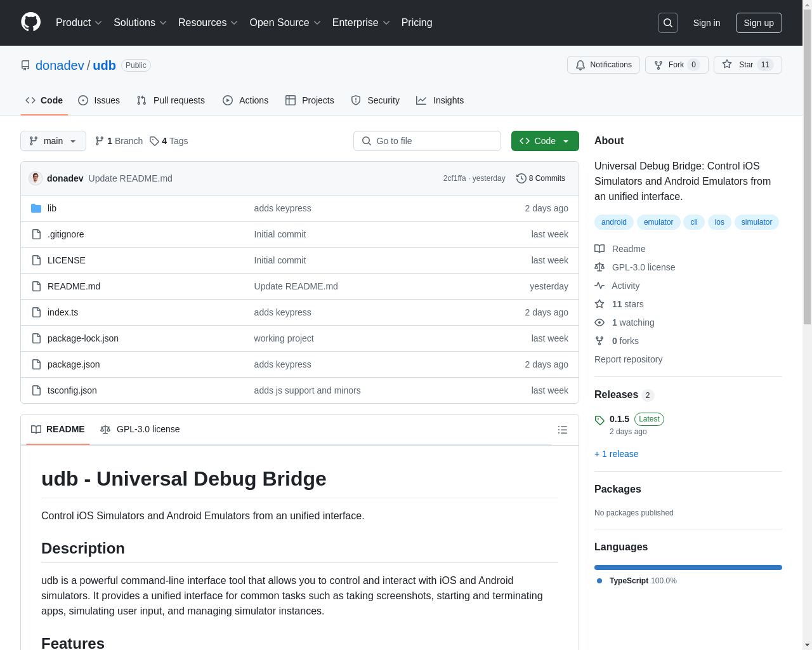Expand the Product menu
The height and width of the screenshot is (650, 812).
[x=79, y=22]
